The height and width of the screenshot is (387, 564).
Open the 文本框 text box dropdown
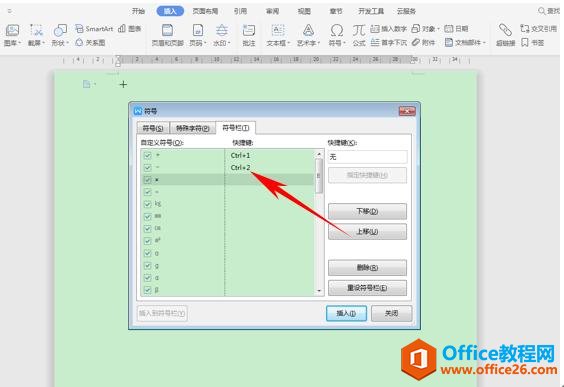click(x=288, y=43)
